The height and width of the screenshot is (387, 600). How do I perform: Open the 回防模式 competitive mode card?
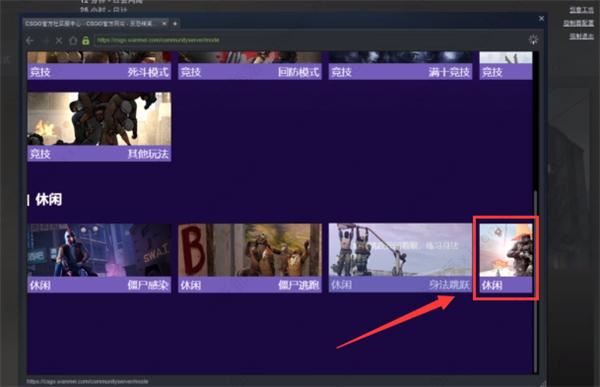(250, 65)
